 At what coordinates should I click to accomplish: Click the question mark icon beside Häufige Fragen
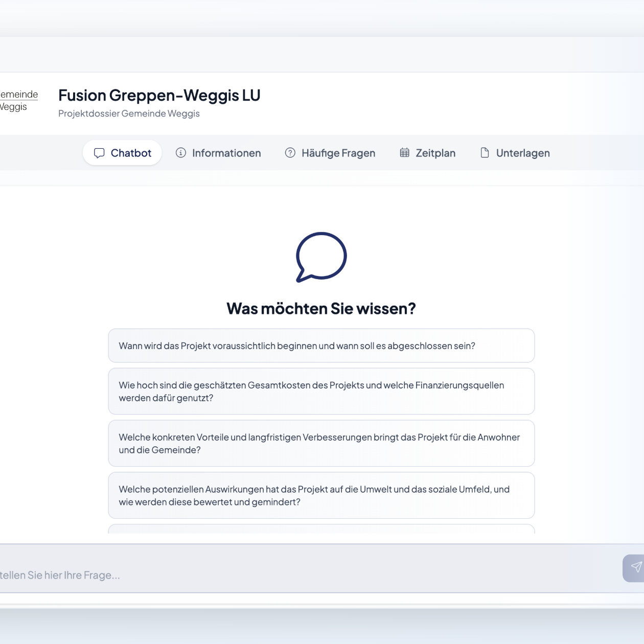[290, 153]
